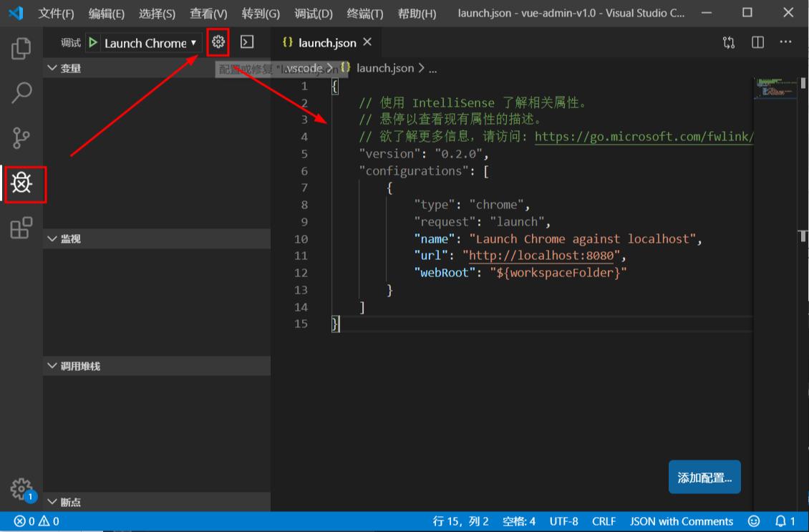Collapse the 调用堆栈 section
809x532 pixels.
[x=157, y=366]
